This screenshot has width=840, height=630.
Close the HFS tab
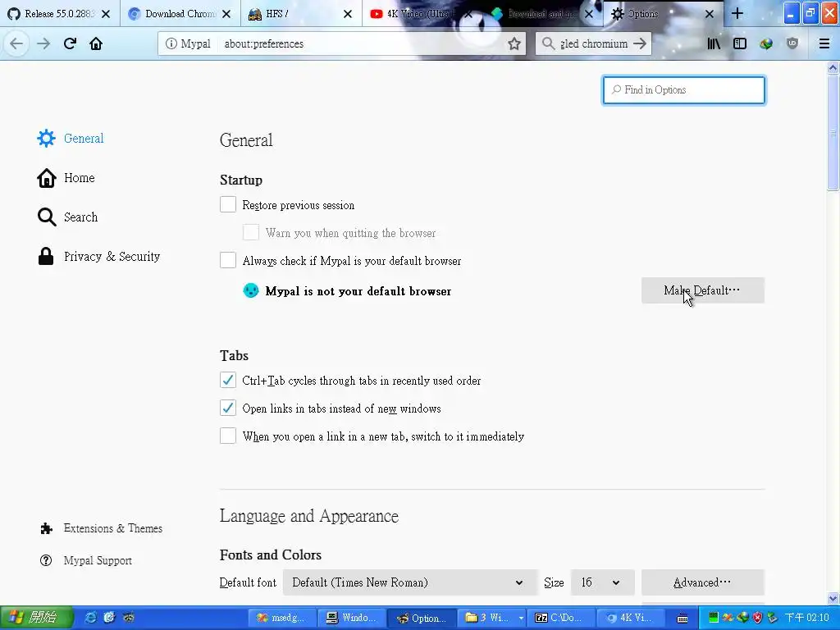coord(348,14)
